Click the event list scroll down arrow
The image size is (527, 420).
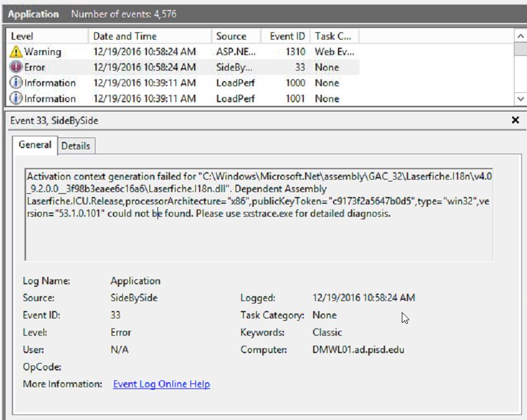(x=520, y=98)
